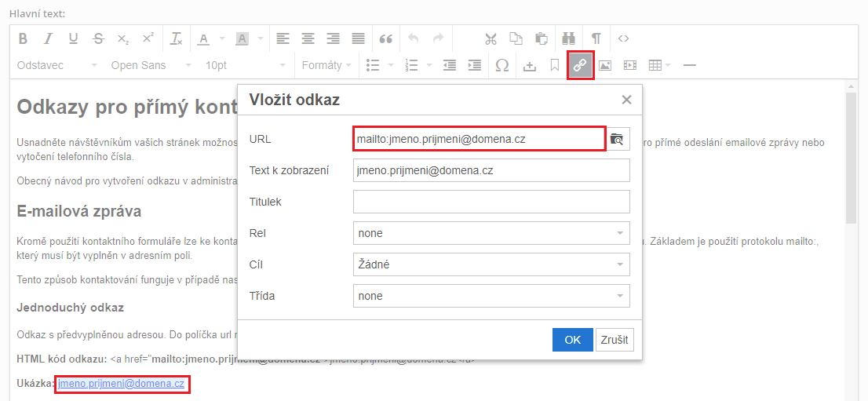This screenshot has width=868, height=401.
Task: Toggle italic formatting
Action: [x=48, y=38]
